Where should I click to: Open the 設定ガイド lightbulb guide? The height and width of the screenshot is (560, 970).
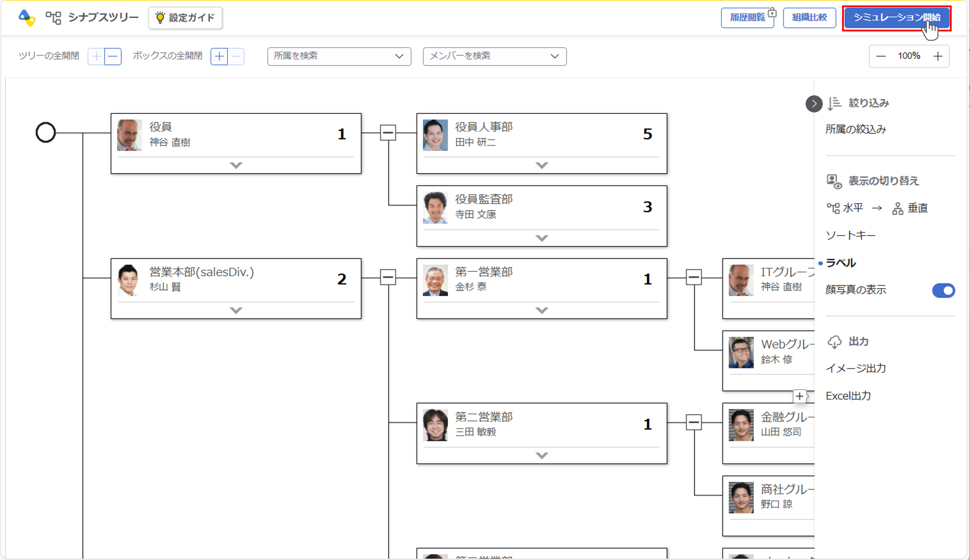[185, 18]
